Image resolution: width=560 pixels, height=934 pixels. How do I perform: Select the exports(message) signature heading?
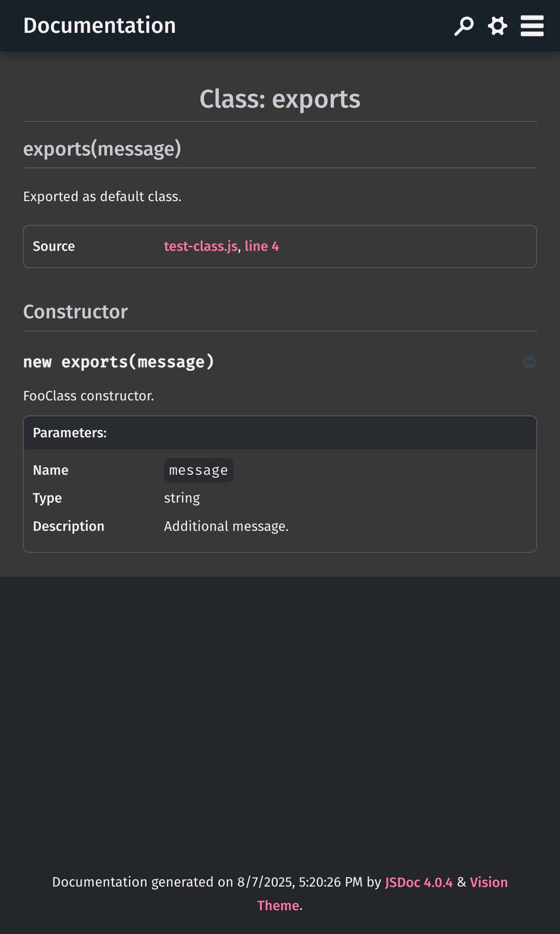pos(102,149)
